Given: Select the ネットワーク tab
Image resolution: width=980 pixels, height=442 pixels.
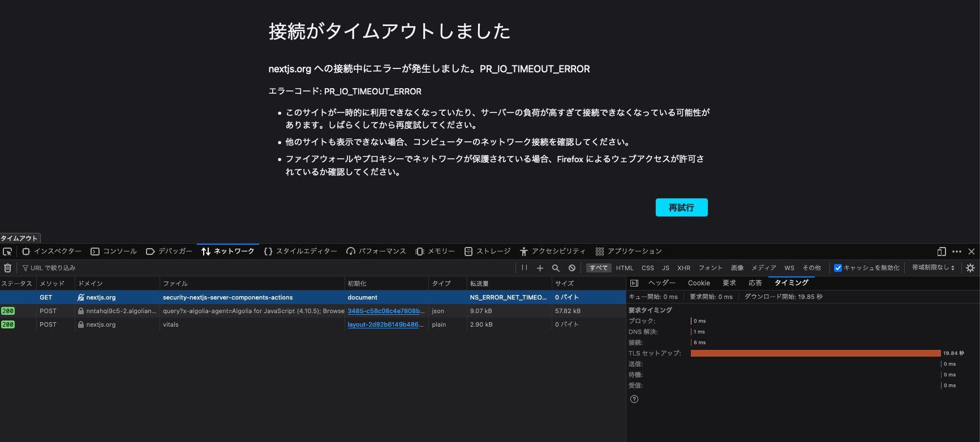Looking at the screenshot, I should click(x=228, y=252).
